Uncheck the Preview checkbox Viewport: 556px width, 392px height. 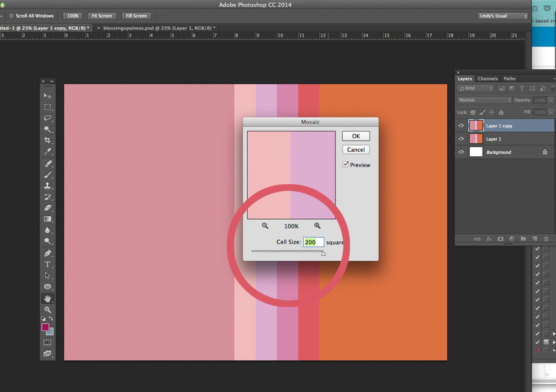(x=345, y=165)
